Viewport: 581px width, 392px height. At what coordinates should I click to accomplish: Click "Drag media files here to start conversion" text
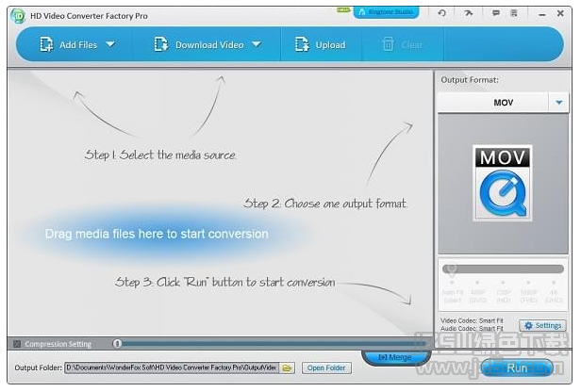coord(157,234)
